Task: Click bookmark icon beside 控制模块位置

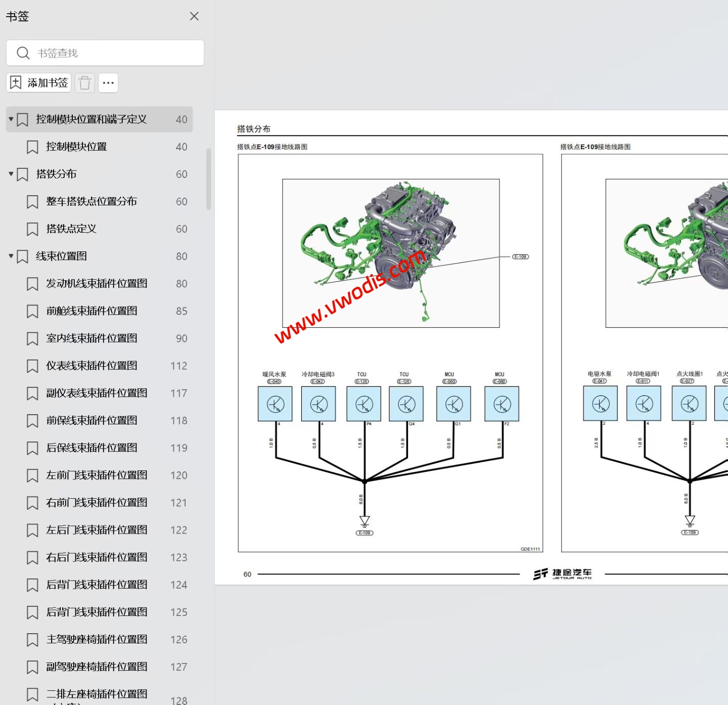Action: click(32, 147)
